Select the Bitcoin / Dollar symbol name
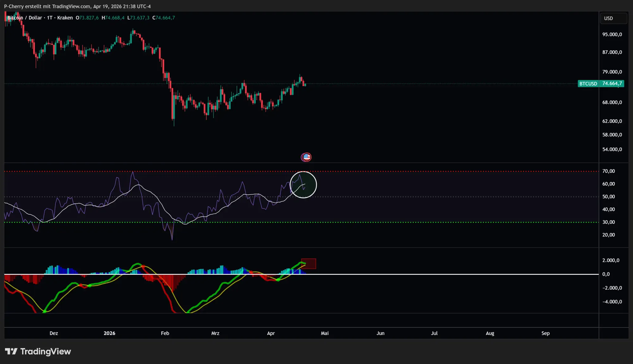Image resolution: width=633 pixels, height=364 pixels. pos(25,18)
